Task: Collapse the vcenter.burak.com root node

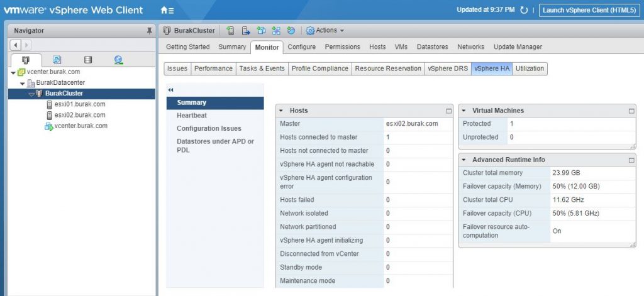Action: click(14, 73)
